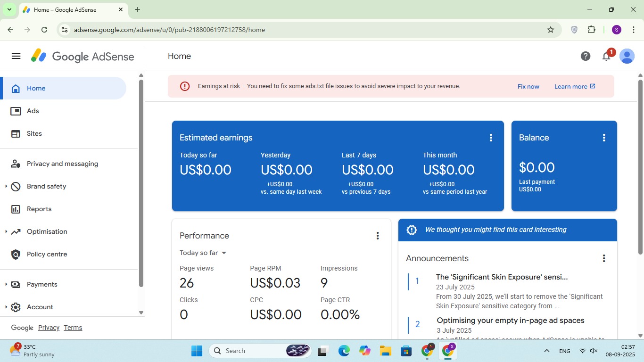Expand the Brand safety section
The image size is (644, 362).
[6, 186]
